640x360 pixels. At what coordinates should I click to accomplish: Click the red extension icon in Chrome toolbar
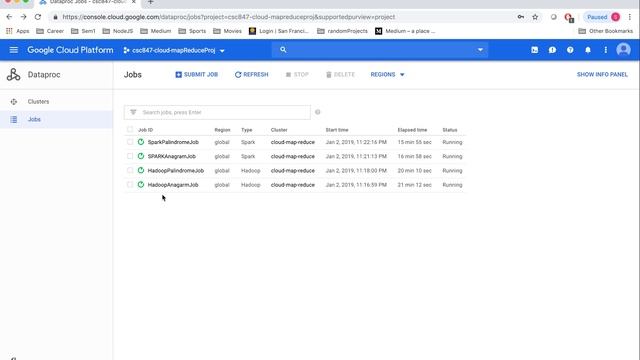(569, 18)
